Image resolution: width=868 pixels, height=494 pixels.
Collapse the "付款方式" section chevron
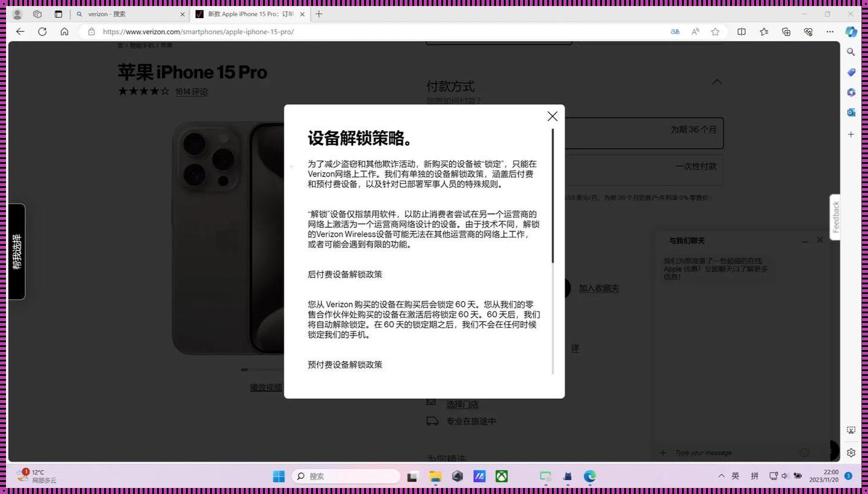coord(717,82)
